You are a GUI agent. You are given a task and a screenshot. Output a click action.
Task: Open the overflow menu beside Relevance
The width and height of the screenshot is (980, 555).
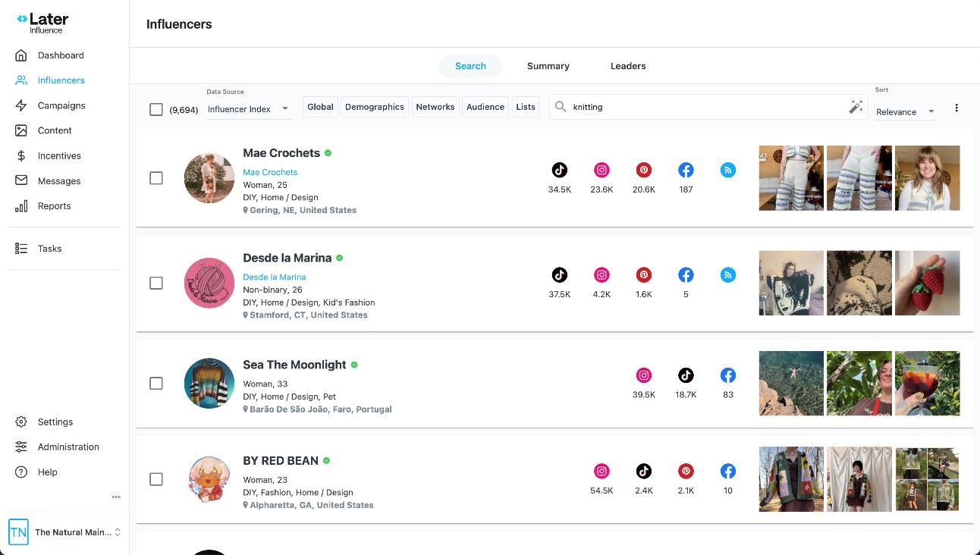[956, 108]
